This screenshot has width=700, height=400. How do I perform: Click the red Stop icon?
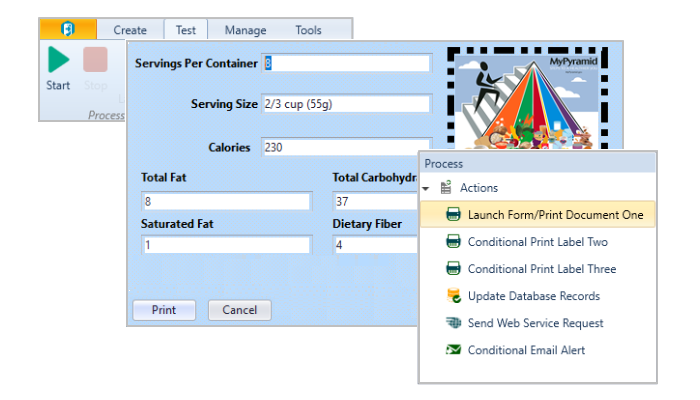coord(95,61)
